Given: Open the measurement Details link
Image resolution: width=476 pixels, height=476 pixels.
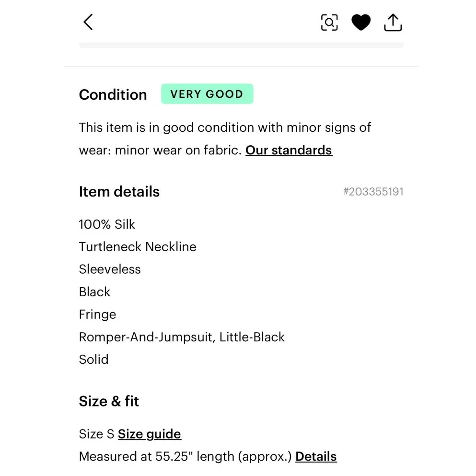Looking at the screenshot, I should click(316, 456).
